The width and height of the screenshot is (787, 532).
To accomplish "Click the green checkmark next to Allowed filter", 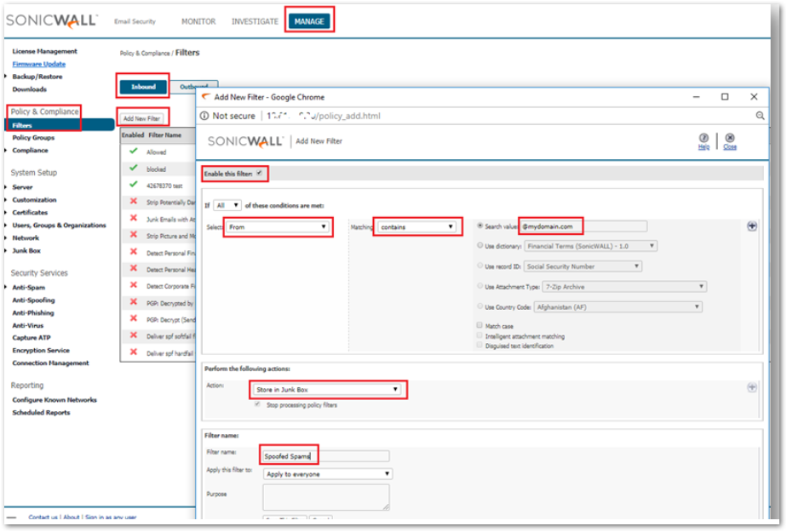I will (133, 152).
